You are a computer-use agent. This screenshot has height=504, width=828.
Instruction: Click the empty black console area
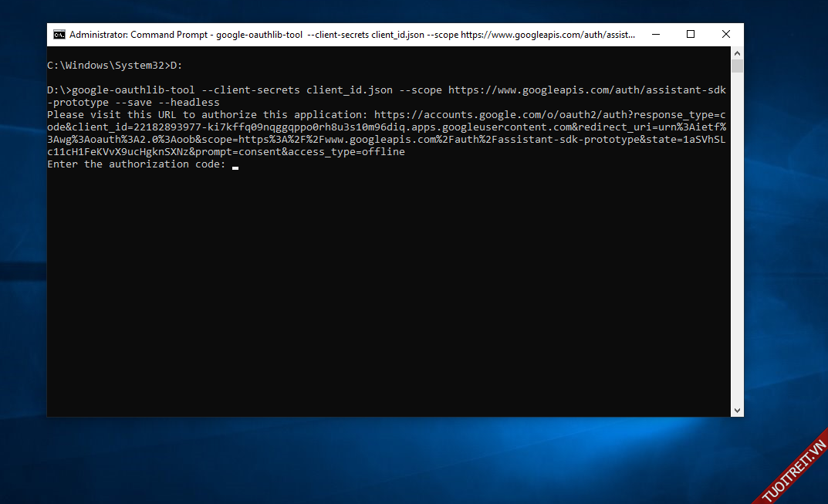(x=386, y=293)
